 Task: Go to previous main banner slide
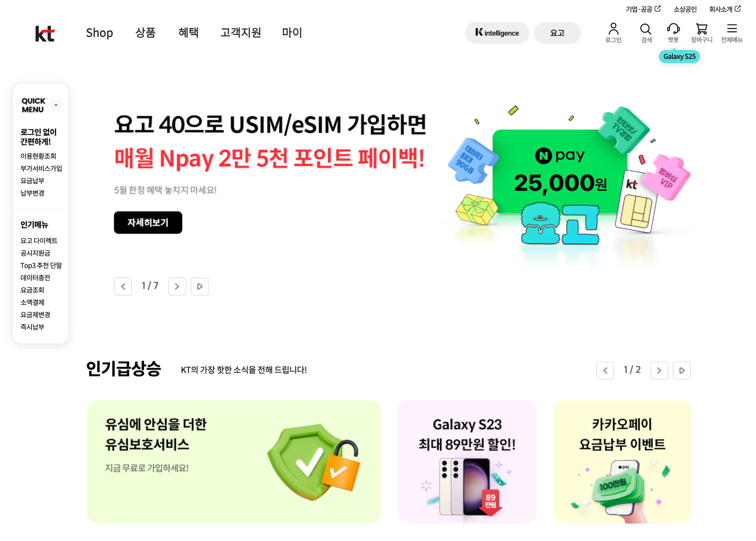[123, 286]
